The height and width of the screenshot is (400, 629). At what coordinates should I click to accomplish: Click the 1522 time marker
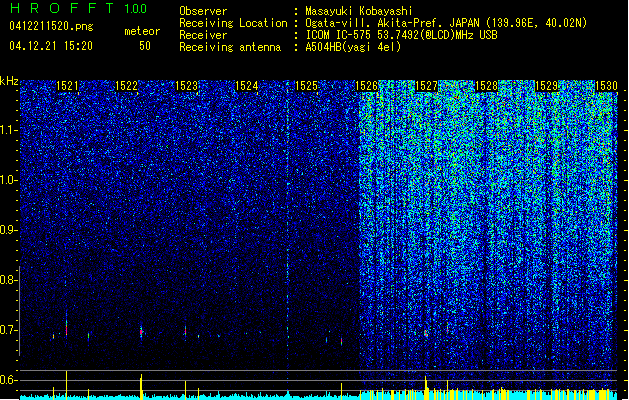pos(126,86)
